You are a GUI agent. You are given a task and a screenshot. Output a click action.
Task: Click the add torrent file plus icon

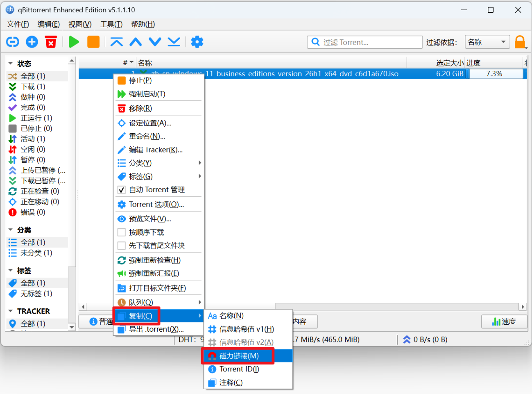pos(32,42)
